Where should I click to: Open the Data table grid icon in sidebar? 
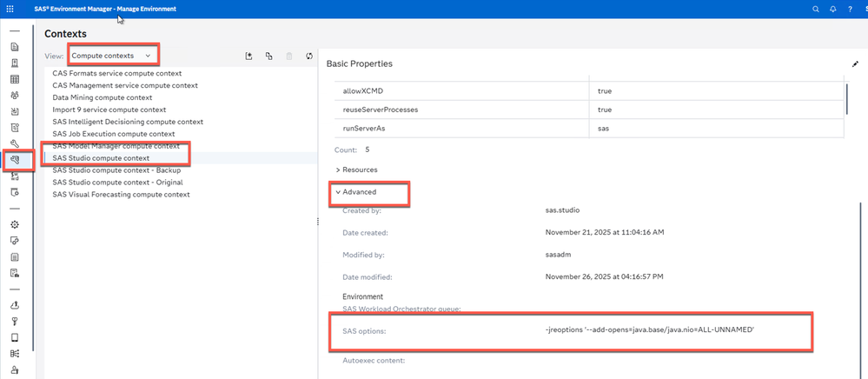[x=15, y=79]
